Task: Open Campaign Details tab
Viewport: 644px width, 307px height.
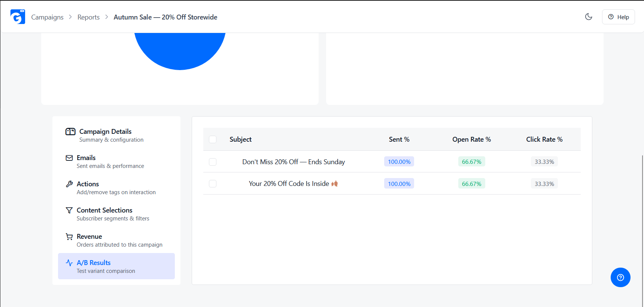Action: point(116,135)
